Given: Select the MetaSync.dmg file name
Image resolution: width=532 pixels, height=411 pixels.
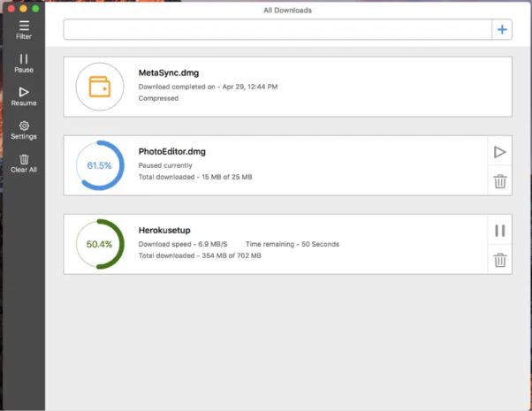Looking at the screenshot, I should pos(169,73).
